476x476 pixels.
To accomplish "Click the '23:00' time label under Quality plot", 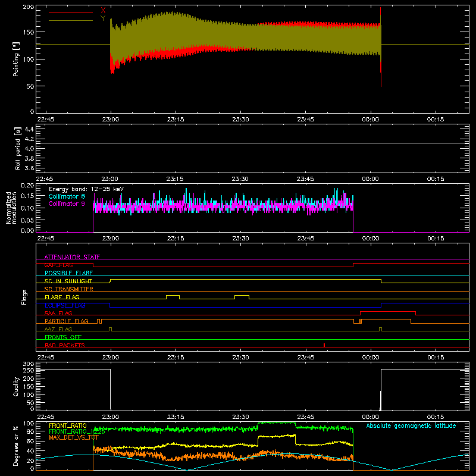I will pos(111,417).
